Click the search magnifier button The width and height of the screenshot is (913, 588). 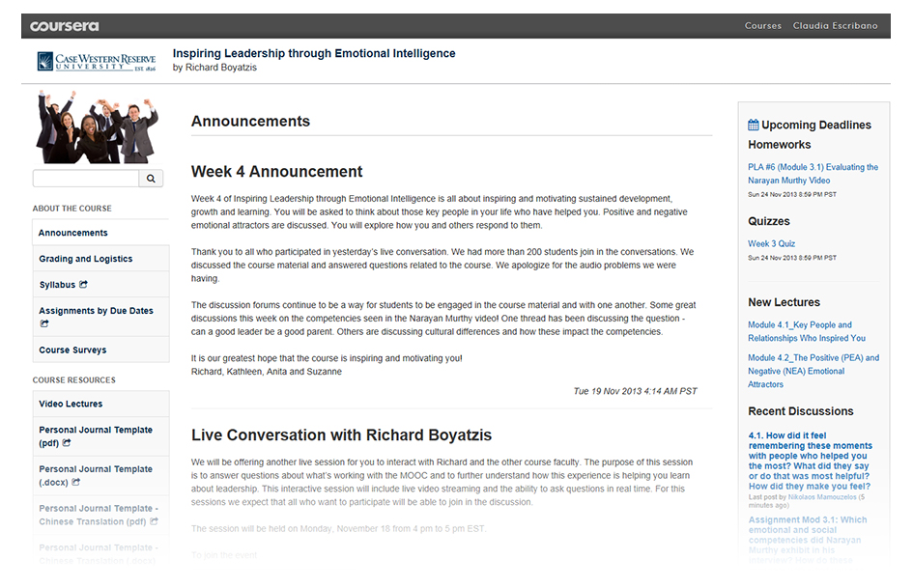151,179
